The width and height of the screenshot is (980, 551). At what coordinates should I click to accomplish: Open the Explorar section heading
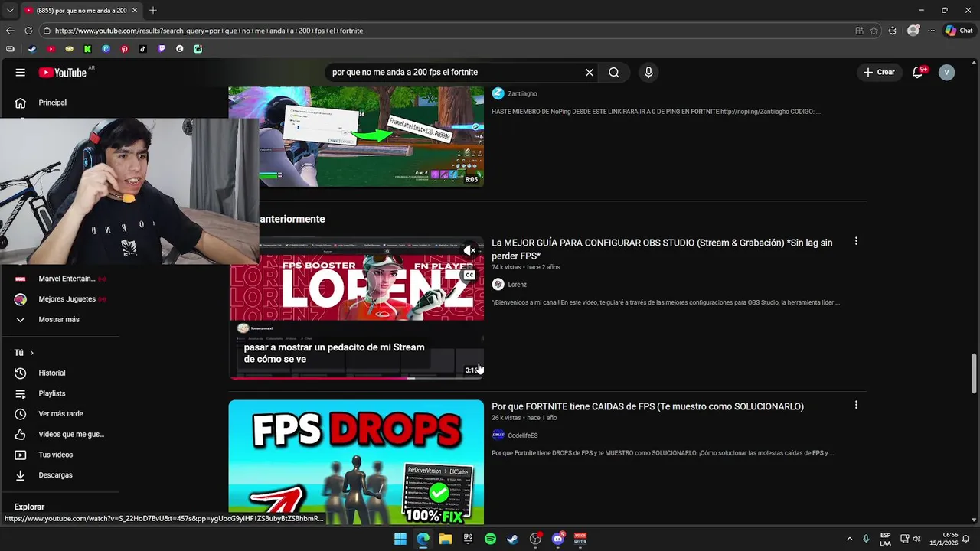pos(29,507)
